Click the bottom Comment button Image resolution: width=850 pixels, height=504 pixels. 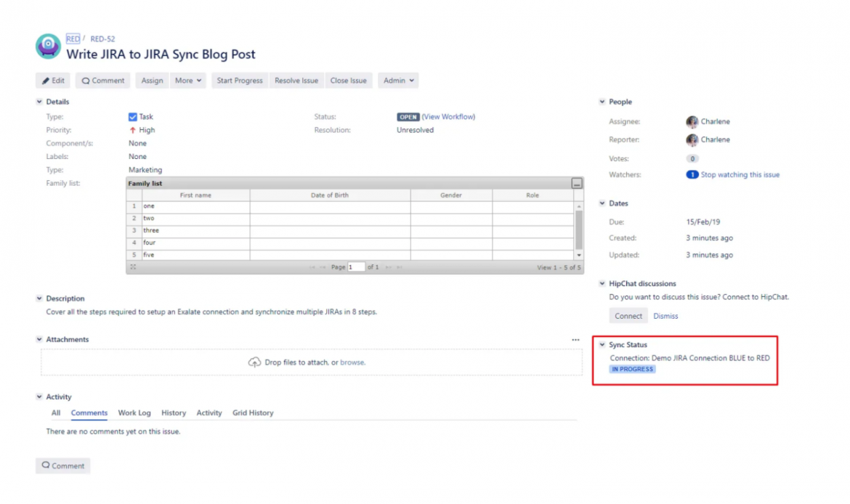click(x=63, y=466)
